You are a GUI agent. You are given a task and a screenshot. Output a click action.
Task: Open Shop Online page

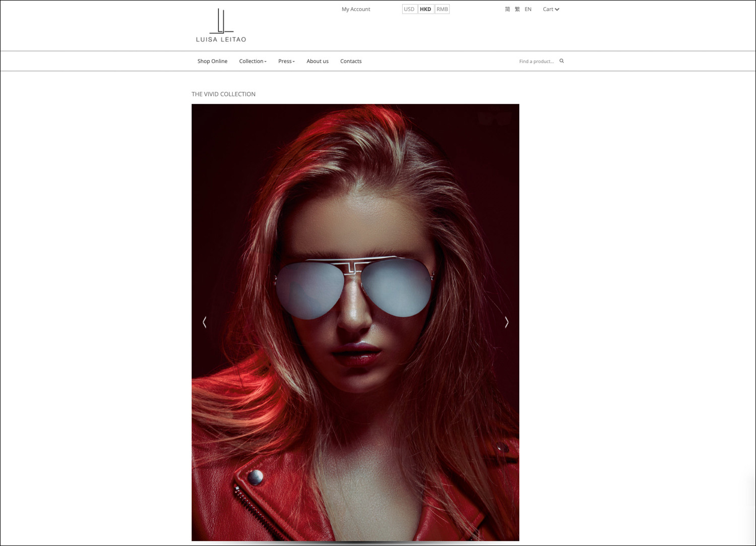212,61
